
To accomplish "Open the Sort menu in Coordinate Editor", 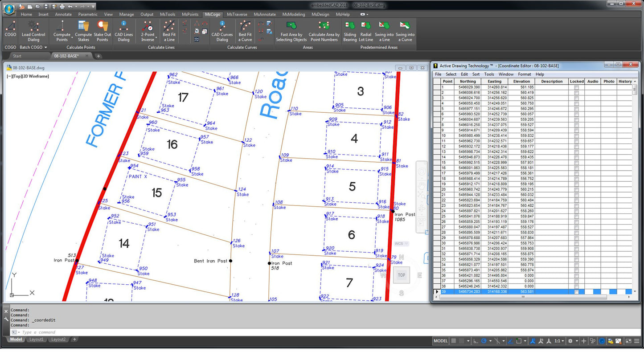I will (x=476, y=74).
